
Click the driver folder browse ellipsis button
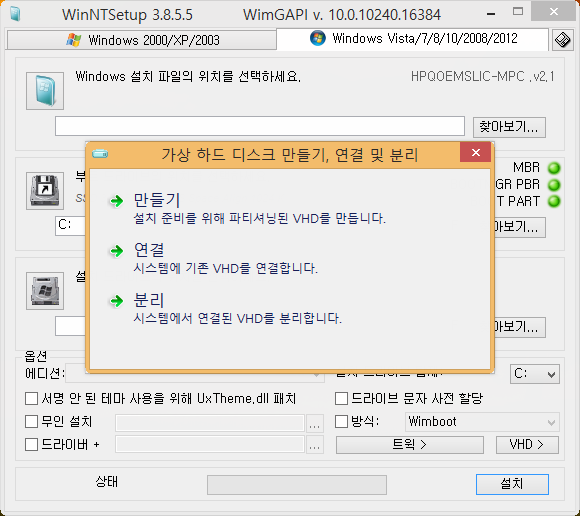(314, 445)
